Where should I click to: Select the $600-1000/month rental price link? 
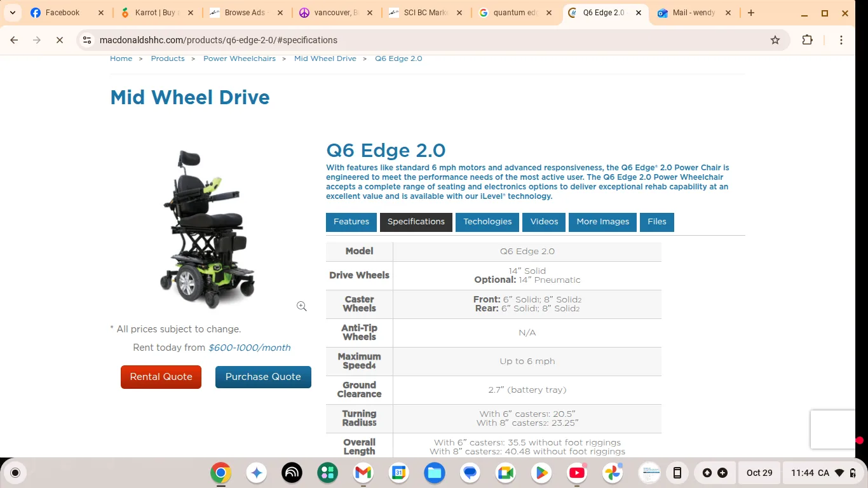coord(249,348)
